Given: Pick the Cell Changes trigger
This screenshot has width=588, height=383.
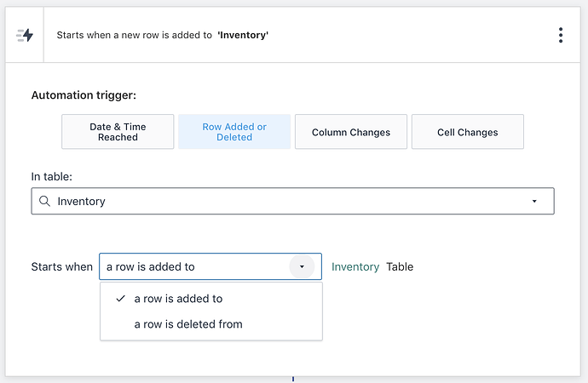Looking at the screenshot, I should pyautogui.click(x=467, y=132).
